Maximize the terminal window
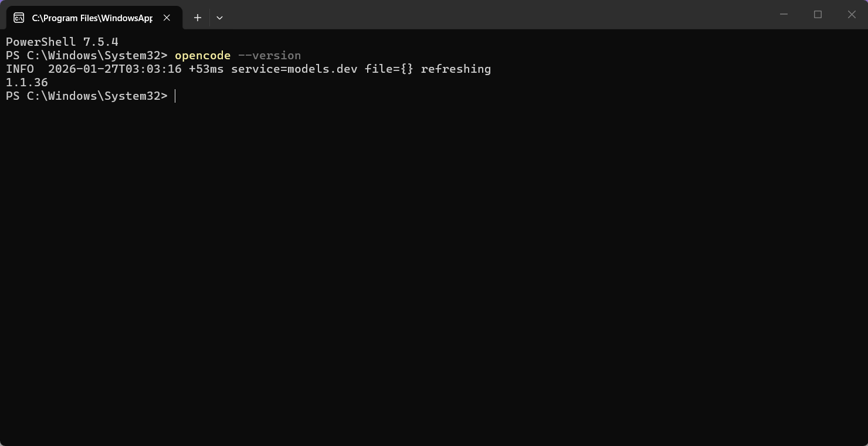The image size is (868, 446). (818, 15)
